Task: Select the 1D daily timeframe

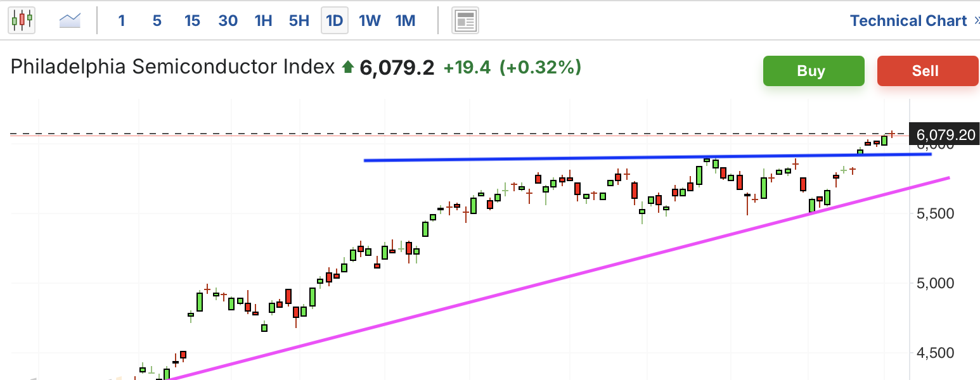Action: point(334,21)
